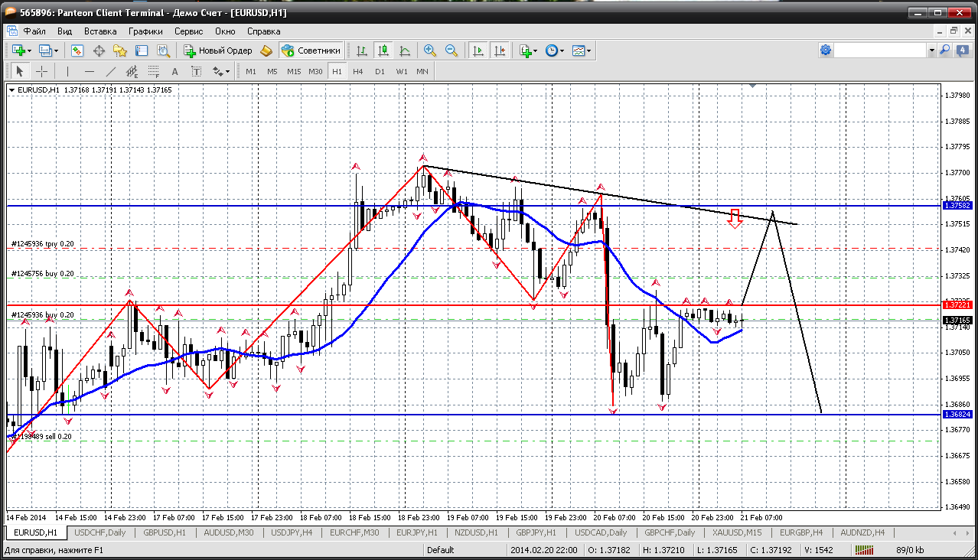Toggle chart shift from right border
The width and height of the screenshot is (978, 560).
[x=500, y=50]
